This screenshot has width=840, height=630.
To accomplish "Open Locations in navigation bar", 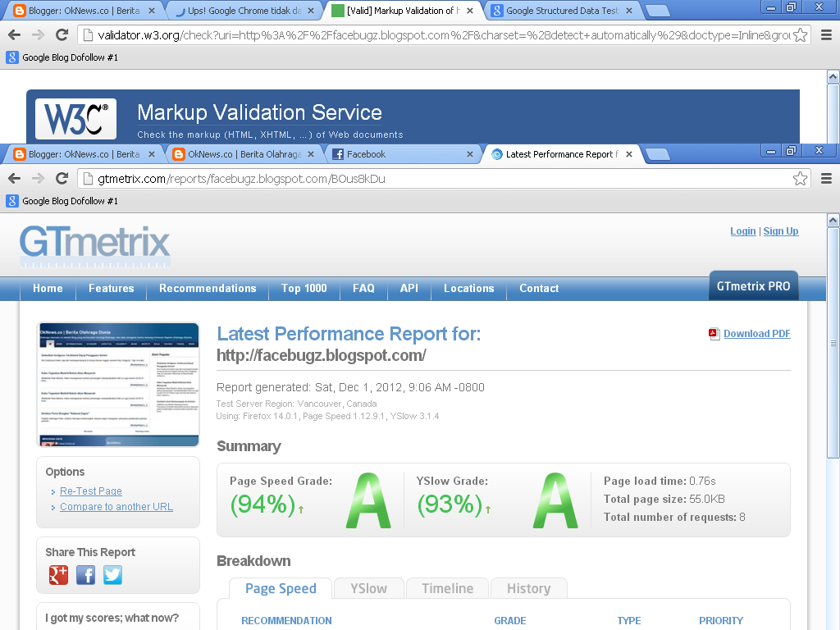I will coord(468,288).
